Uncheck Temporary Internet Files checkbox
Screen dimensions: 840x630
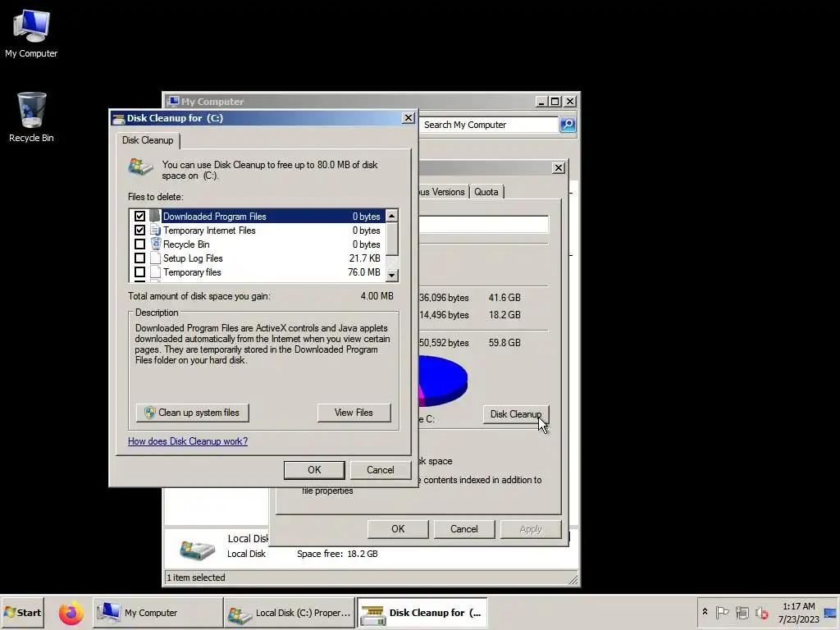pos(139,230)
